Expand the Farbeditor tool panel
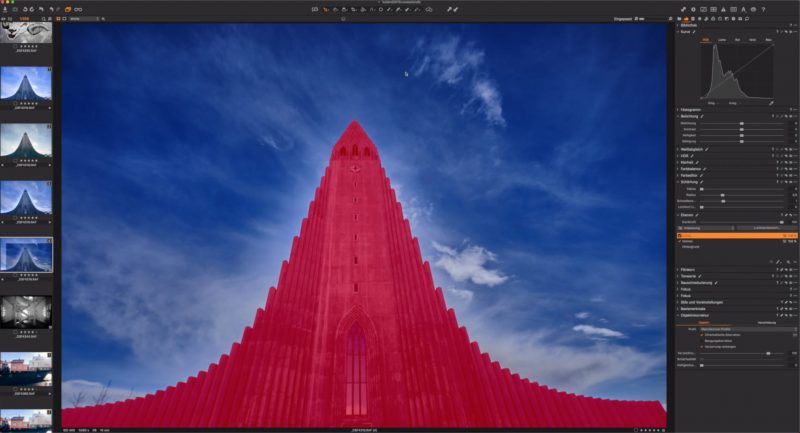Viewport: 800px width, 433px height. tap(678, 175)
